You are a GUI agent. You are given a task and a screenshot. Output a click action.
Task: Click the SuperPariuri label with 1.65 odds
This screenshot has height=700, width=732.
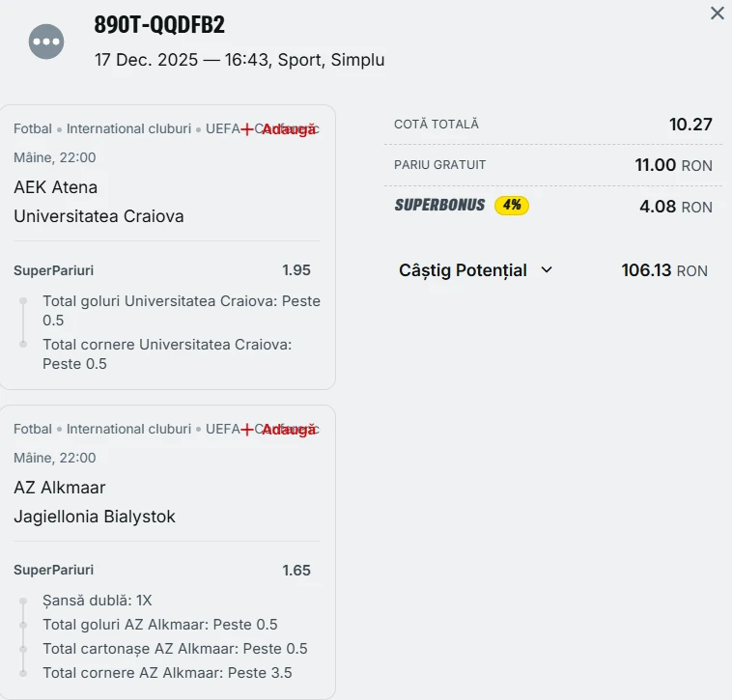point(54,571)
